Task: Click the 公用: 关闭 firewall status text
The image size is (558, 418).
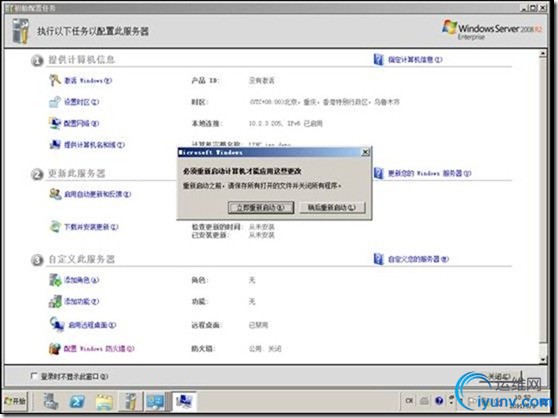Action: click(265, 349)
